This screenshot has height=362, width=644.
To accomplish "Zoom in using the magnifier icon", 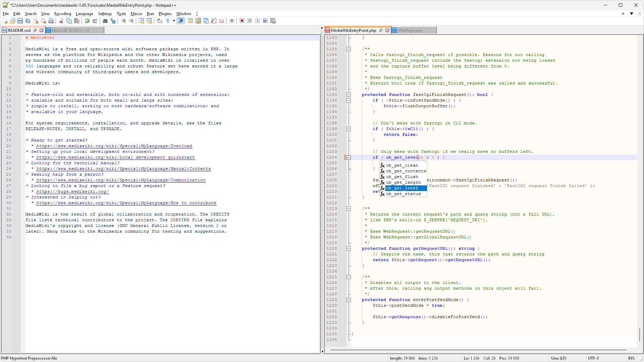I will tap(123, 21).
